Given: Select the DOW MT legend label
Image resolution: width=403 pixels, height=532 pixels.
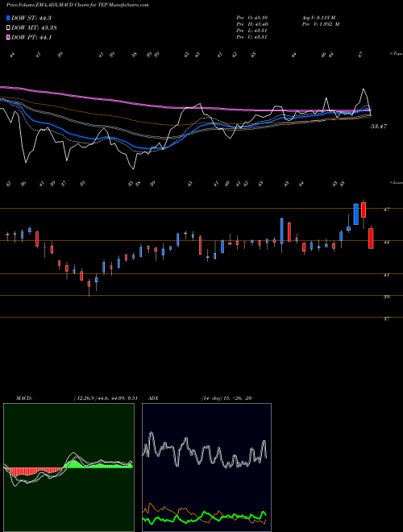Looking at the screenshot, I should point(34,28).
